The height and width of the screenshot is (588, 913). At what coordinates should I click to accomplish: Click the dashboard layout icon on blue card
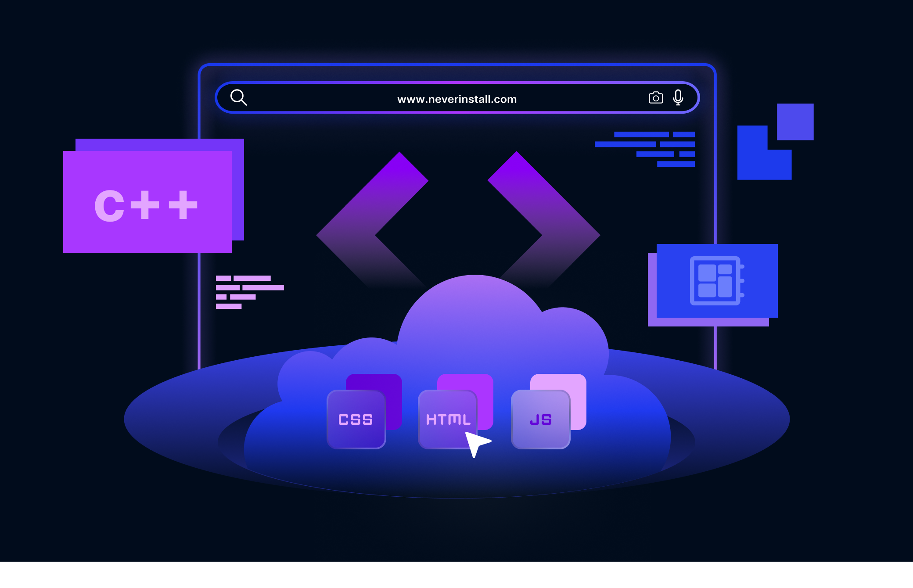(716, 281)
